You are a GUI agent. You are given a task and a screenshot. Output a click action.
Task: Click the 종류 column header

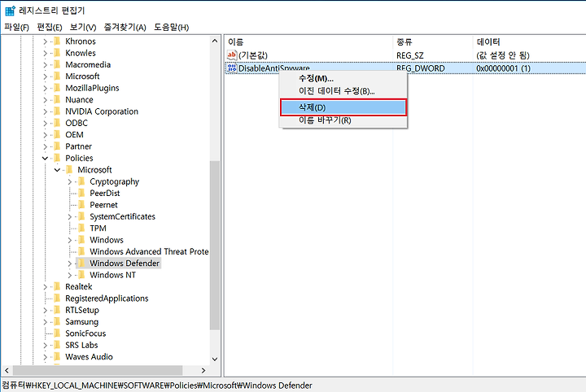pyautogui.click(x=432, y=41)
